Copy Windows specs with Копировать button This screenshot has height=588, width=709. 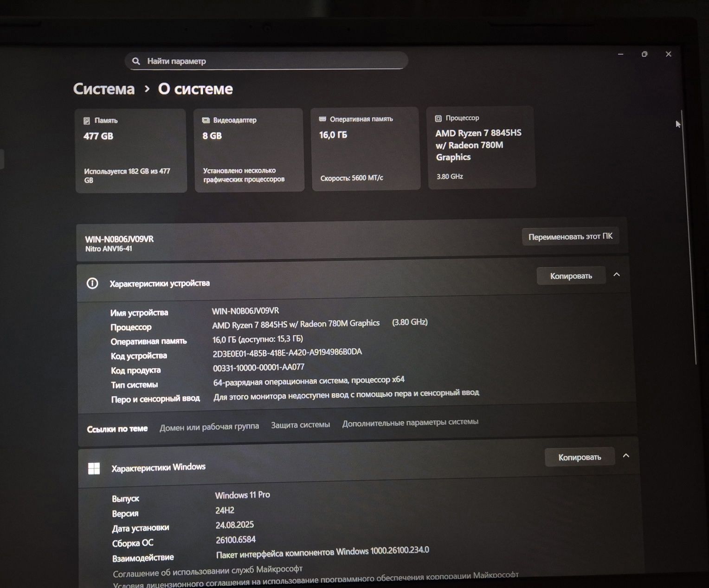[580, 457]
